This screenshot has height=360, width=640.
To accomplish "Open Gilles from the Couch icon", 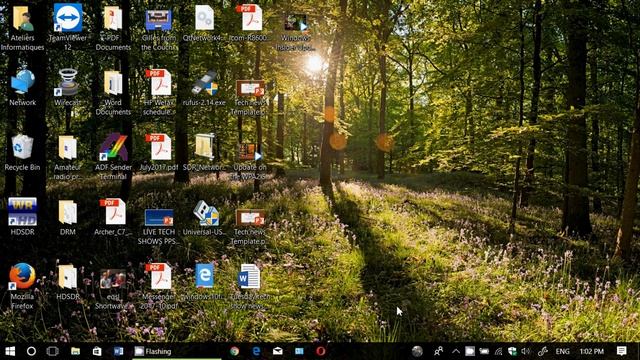I will pyautogui.click(x=159, y=28).
